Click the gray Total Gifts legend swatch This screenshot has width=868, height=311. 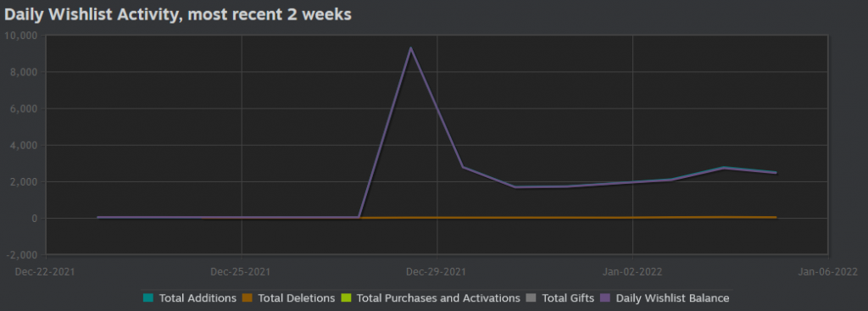tap(531, 297)
